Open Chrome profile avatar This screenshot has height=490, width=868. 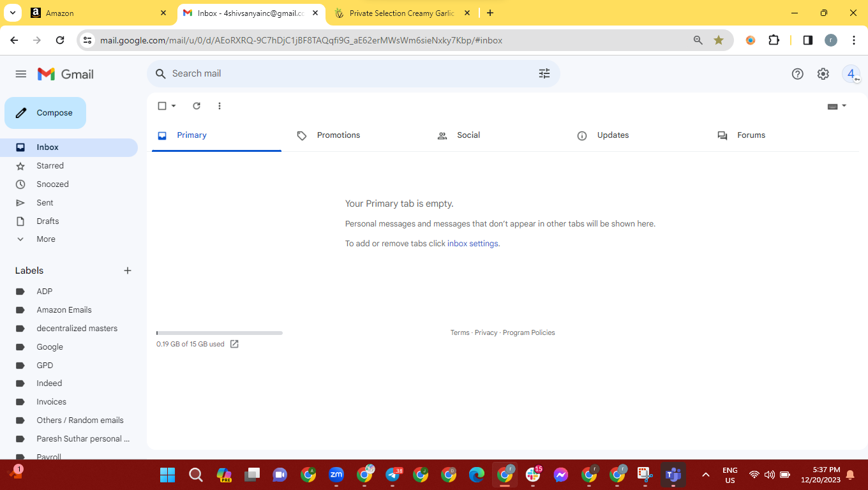pos(831,40)
